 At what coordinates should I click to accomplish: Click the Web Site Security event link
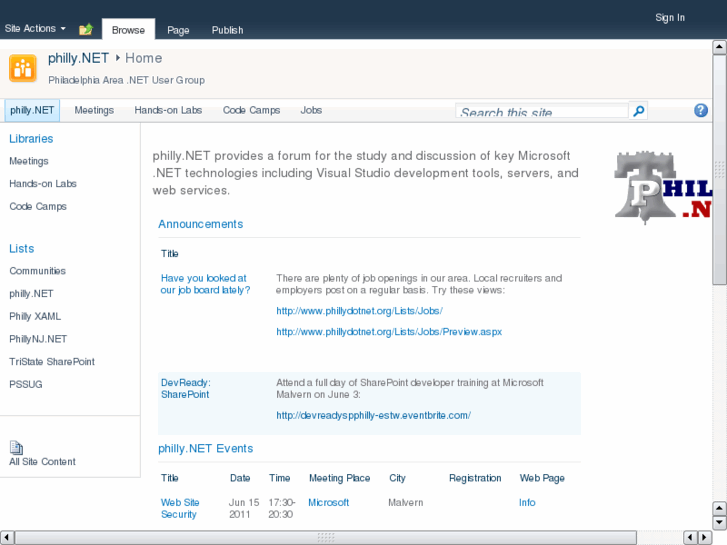(x=180, y=508)
